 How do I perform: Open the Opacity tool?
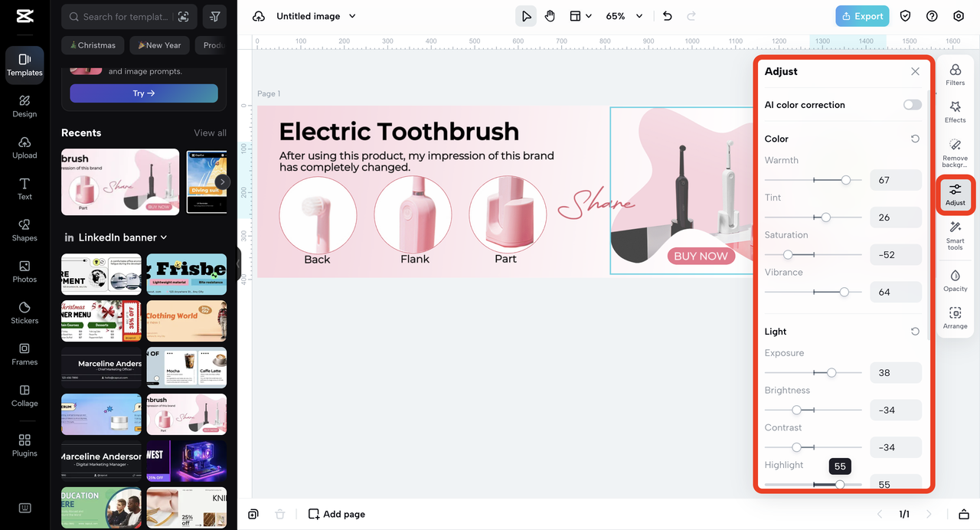[x=955, y=280]
